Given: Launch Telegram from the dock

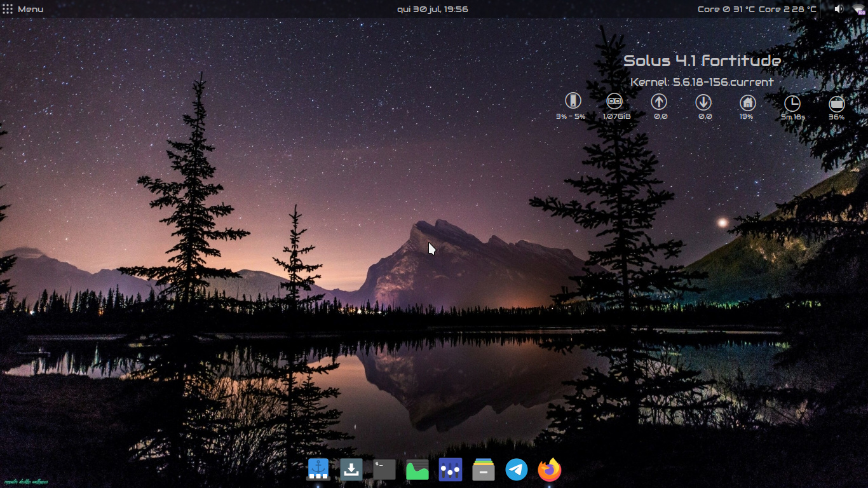Looking at the screenshot, I should pos(517,470).
